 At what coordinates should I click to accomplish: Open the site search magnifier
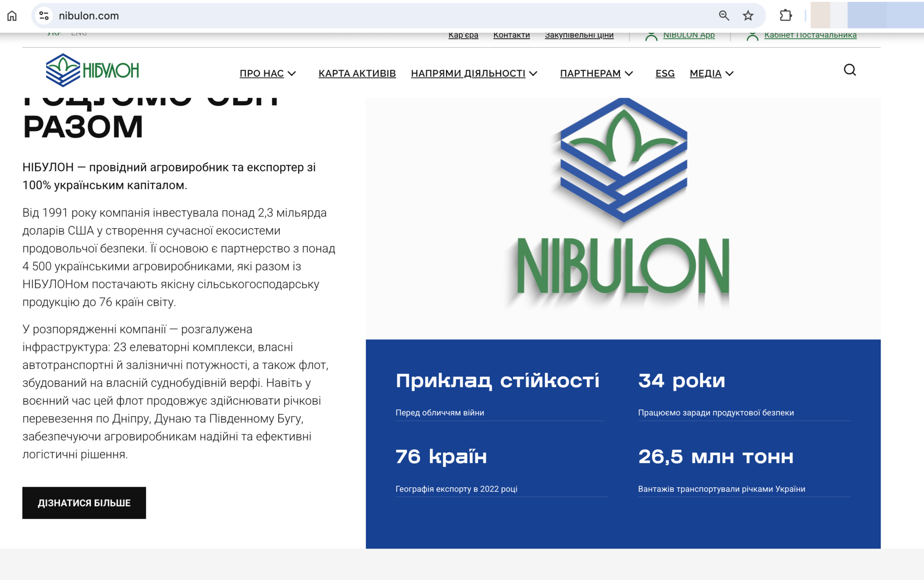point(850,70)
